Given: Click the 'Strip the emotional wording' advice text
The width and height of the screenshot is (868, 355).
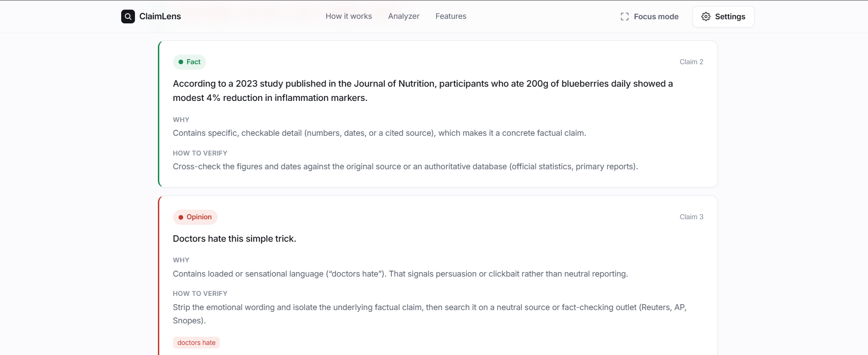Looking at the screenshot, I should [430, 314].
